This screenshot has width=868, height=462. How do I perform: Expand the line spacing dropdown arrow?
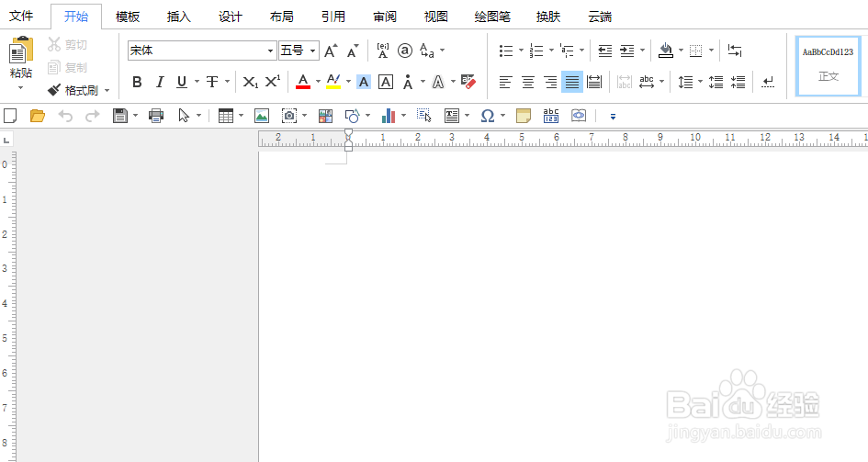(700, 83)
